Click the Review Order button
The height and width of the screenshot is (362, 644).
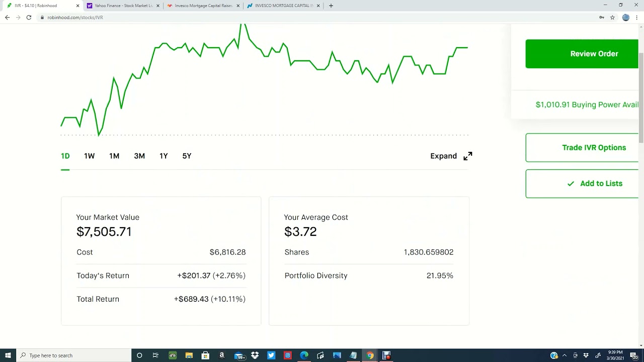582,54
